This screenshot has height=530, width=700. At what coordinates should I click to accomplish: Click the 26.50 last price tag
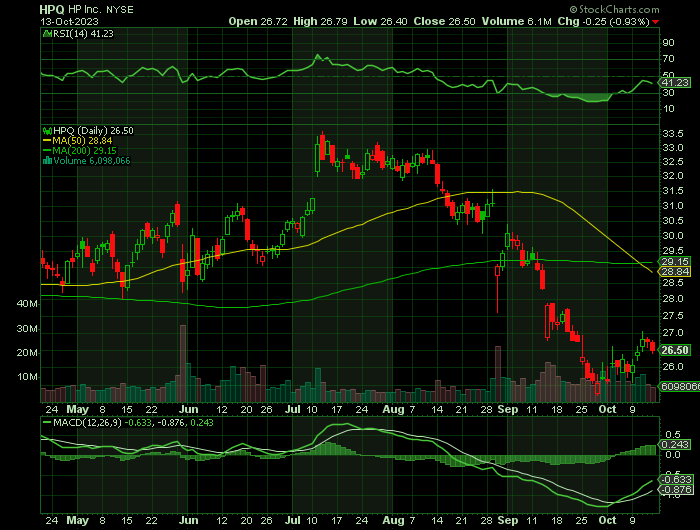(675, 351)
